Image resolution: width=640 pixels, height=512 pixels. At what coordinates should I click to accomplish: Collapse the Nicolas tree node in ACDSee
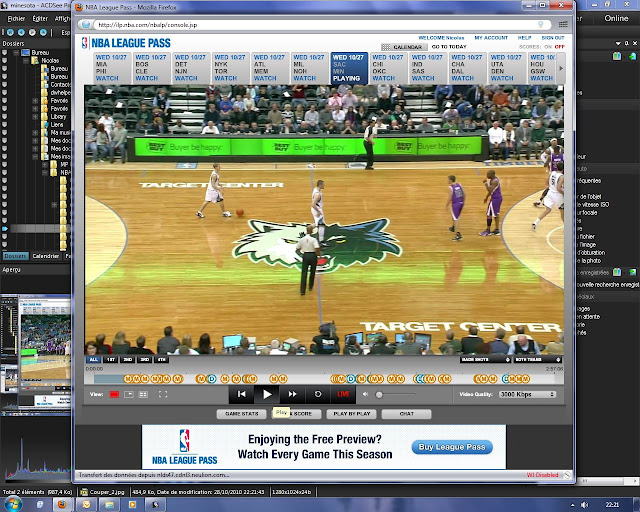[x=25, y=60]
